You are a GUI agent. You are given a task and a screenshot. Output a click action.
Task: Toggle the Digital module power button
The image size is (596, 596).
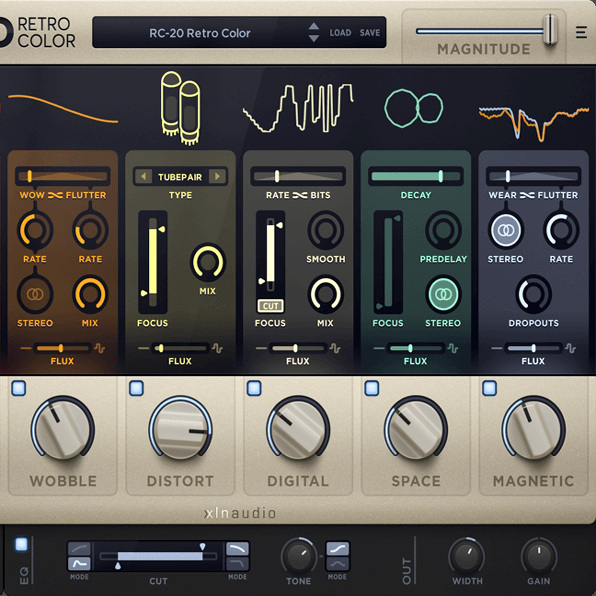(254, 388)
